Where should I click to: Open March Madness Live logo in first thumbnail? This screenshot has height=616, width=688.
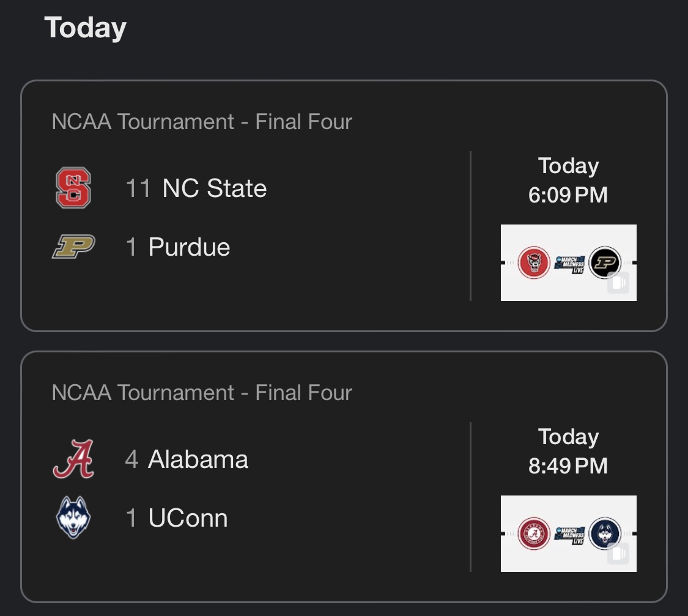[570, 263]
